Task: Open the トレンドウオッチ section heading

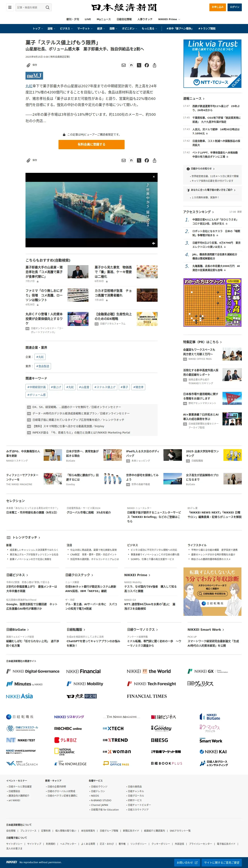Action: pos(26,537)
